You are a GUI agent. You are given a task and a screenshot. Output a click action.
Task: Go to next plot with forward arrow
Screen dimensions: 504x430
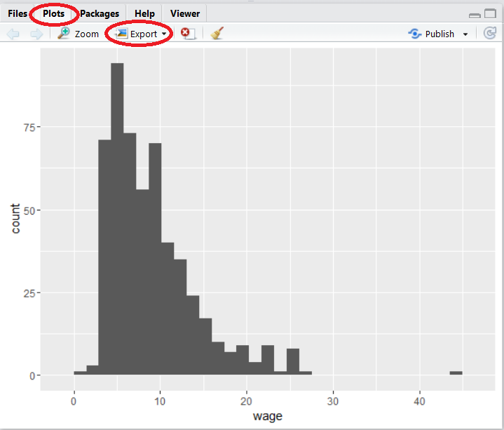(36, 34)
